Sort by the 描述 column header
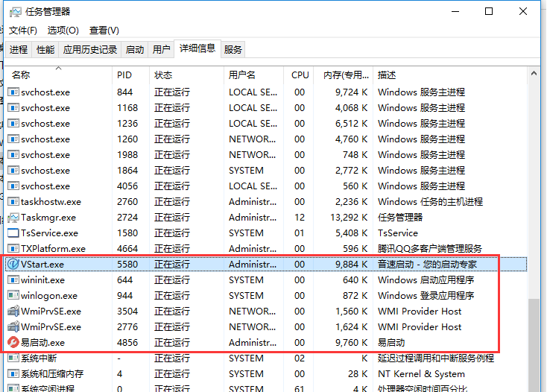The image size is (547, 392). (x=450, y=75)
